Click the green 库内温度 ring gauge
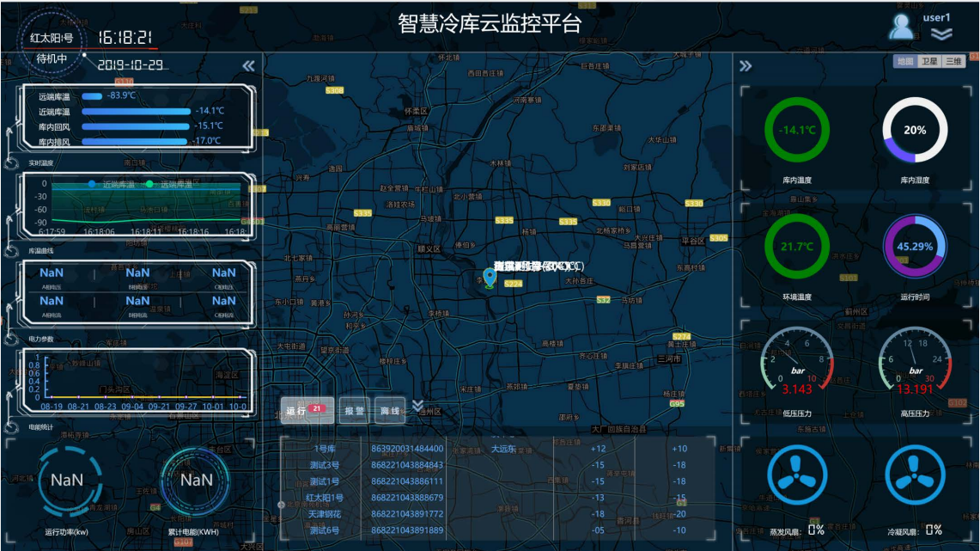The height and width of the screenshot is (551, 980). click(797, 130)
